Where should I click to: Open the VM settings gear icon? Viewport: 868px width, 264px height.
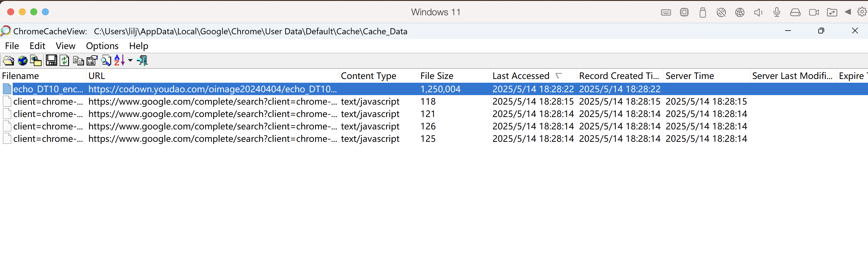click(862, 12)
